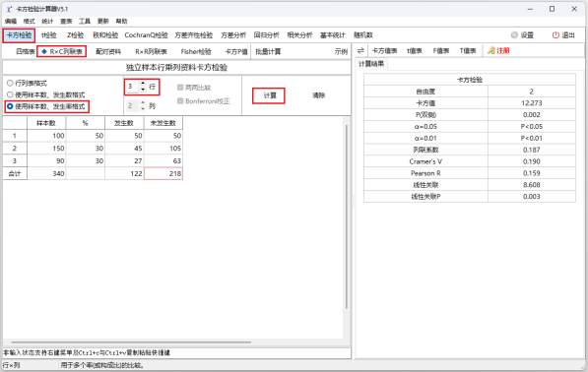Screen dimensions: 588x372
Task: Open the 帮助 menu
Action: [x=121, y=22]
